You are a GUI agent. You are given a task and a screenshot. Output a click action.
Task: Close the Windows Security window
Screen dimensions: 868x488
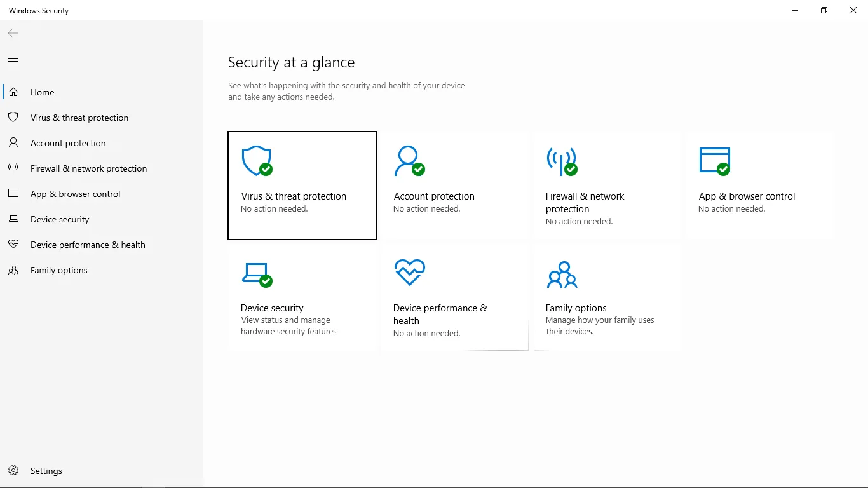(853, 10)
